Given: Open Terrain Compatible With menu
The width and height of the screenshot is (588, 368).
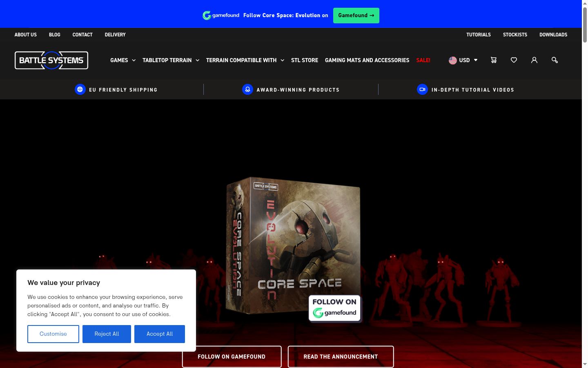Looking at the screenshot, I should tap(241, 60).
